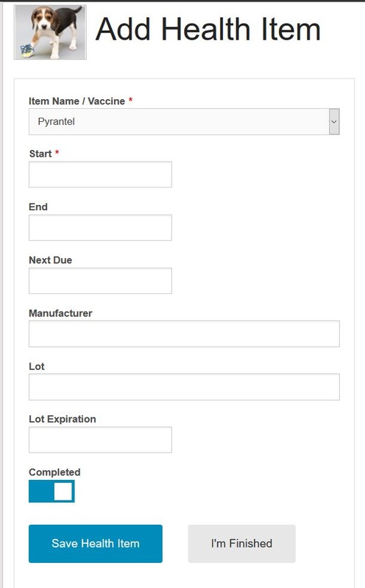The width and height of the screenshot is (365, 588).
Task: Toggle the Completed switch
Action: [52, 491]
